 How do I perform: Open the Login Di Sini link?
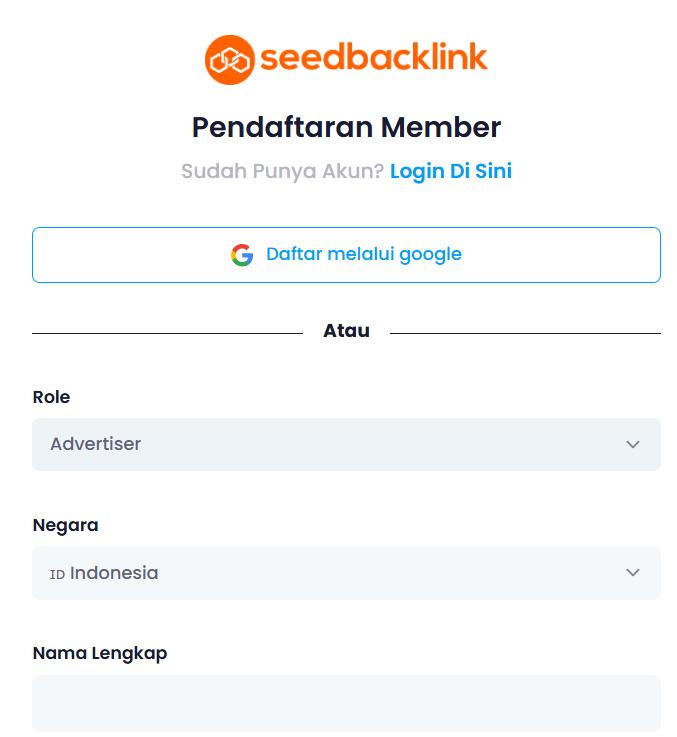(x=451, y=171)
